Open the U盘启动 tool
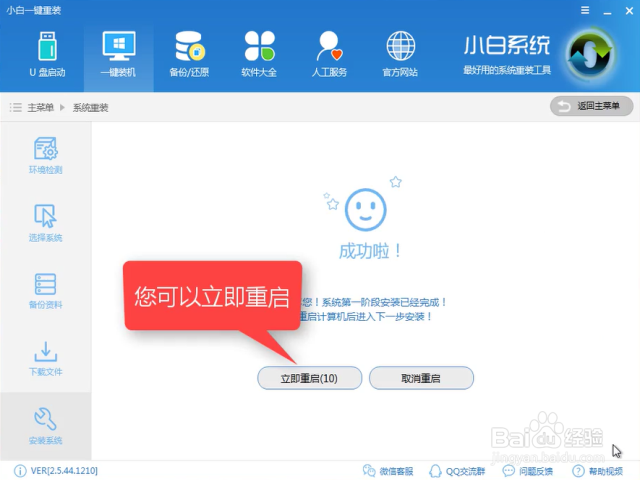 tap(47, 55)
